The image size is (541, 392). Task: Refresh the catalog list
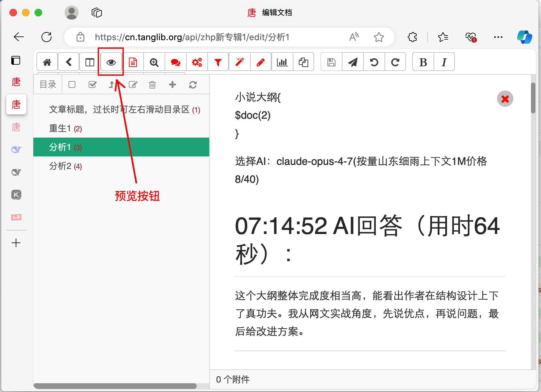pyautogui.click(x=193, y=84)
